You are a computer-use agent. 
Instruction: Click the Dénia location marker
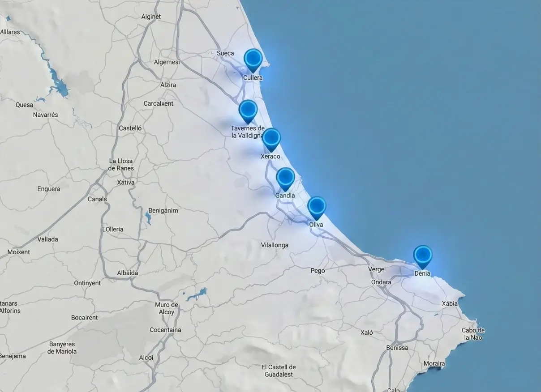click(422, 256)
